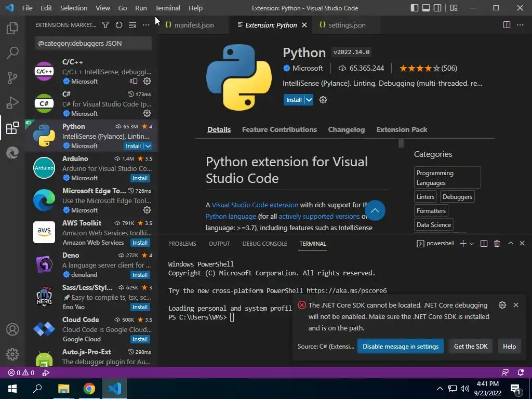The height and width of the screenshot is (399, 532).
Task: Open Extensions views and more actions menu
Action: click(x=146, y=25)
